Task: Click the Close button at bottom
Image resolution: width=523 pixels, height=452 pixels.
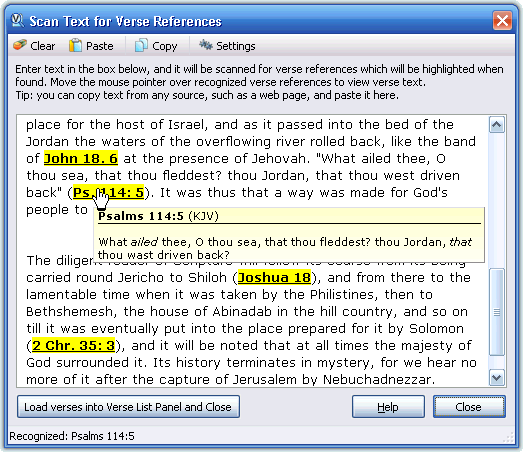Action: pyautogui.click(x=469, y=407)
